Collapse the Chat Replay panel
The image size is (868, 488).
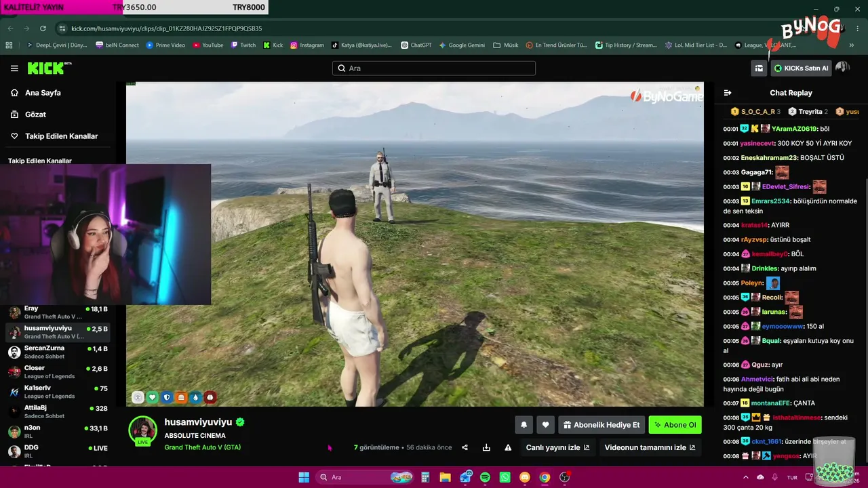click(x=728, y=93)
